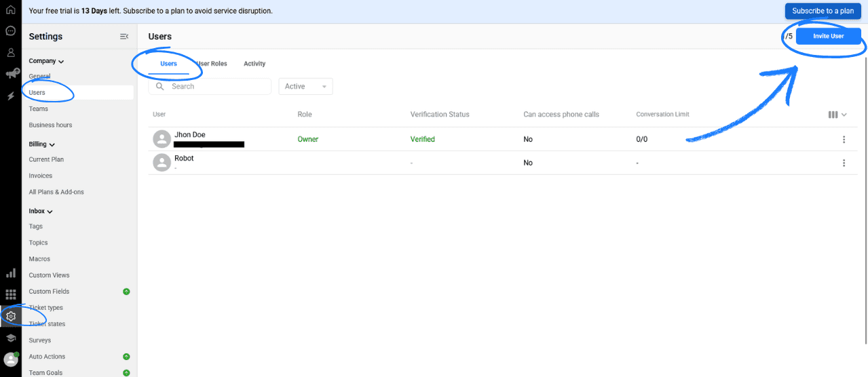This screenshot has height=377, width=868.
Task: Collapse the Settings sidebar panel icon
Action: 124,37
